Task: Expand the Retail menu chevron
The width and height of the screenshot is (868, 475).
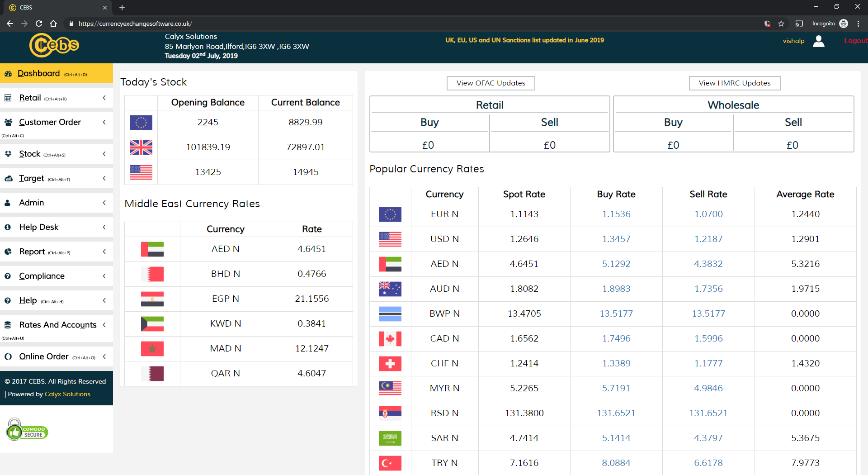Action: (104, 98)
